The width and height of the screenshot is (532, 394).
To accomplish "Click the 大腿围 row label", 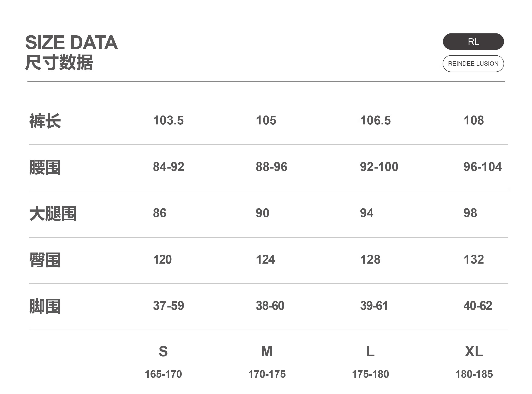I will tap(53, 214).
